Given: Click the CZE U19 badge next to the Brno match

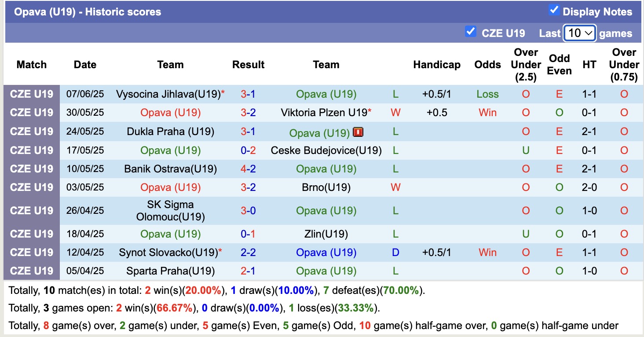Looking at the screenshot, I should click(x=31, y=187).
